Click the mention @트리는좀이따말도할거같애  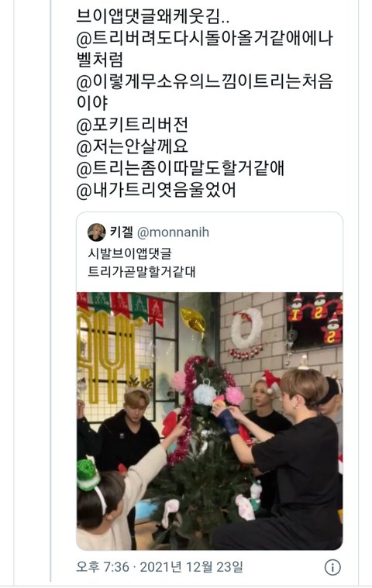tap(181, 169)
